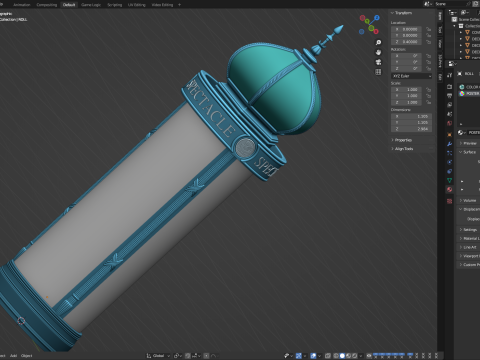Open the Scene properties icon
This screenshot has width=480, height=360.
(x=449, y=114)
